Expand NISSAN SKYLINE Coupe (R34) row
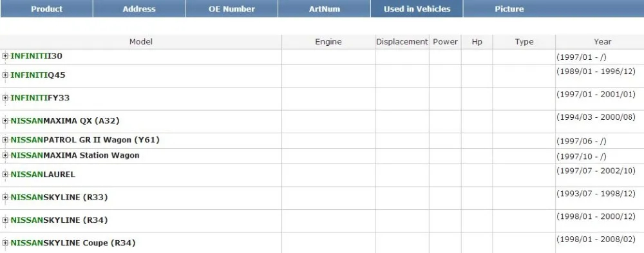Screen dimensions: 644x253 pos(5,243)
